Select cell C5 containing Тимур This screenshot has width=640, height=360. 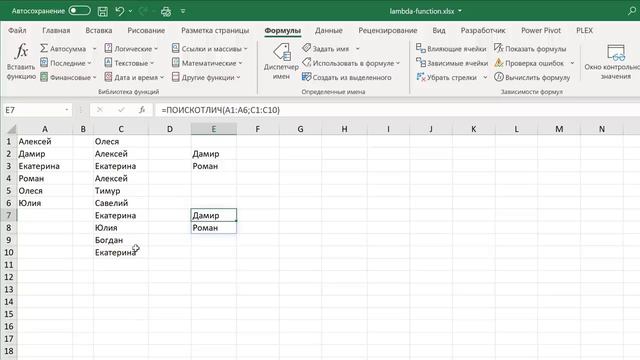click(121, 191)
